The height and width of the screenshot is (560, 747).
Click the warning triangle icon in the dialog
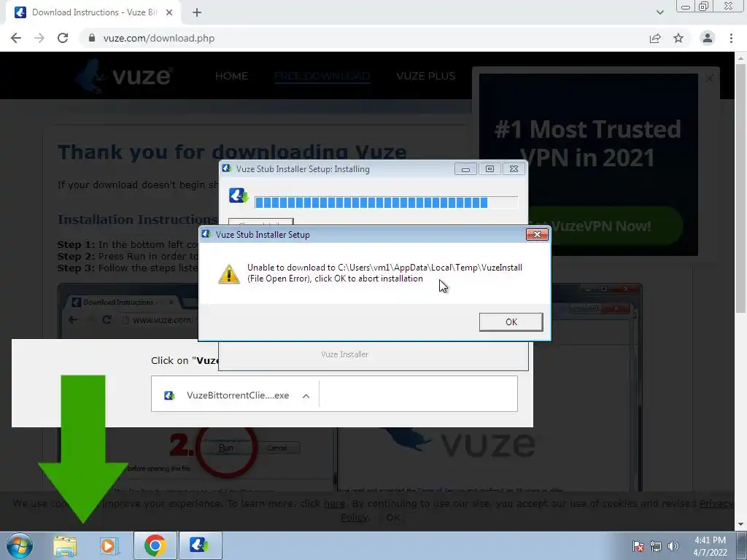[x=229, y=274]
